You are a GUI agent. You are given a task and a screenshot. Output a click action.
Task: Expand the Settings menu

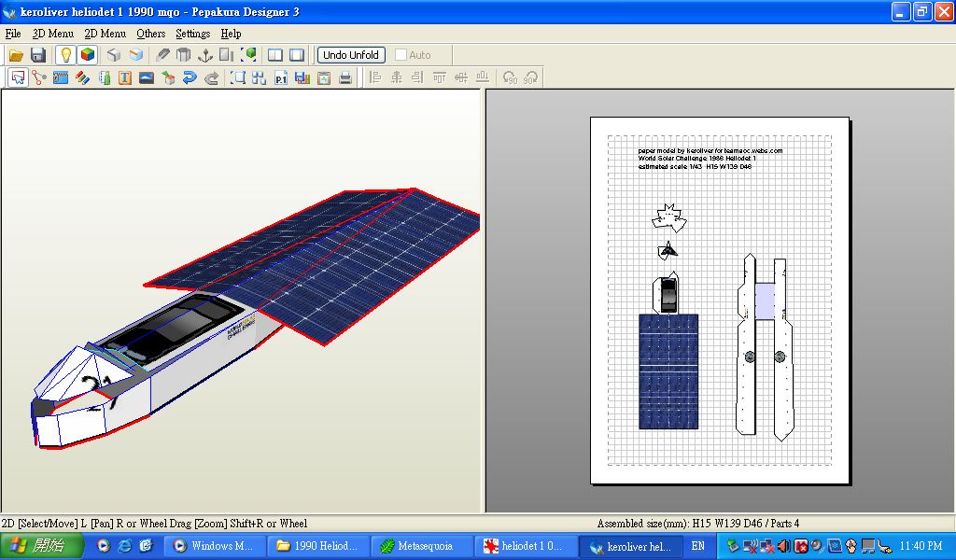(192, 34)
